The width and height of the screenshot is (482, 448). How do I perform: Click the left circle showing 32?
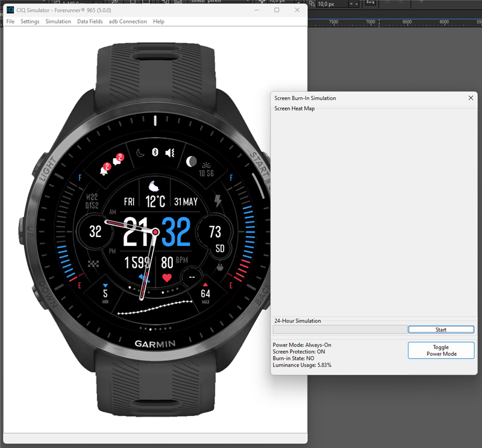coord(95,232)
